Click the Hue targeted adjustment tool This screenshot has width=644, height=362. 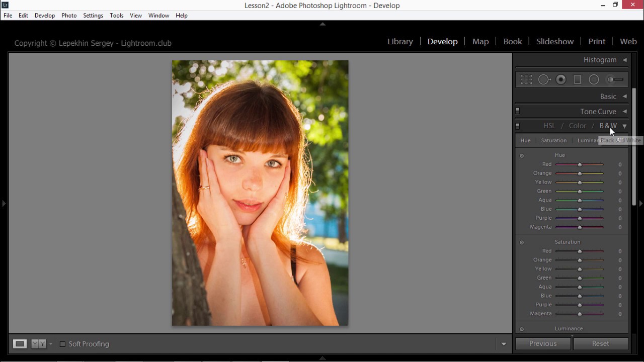tap(522, 155)
